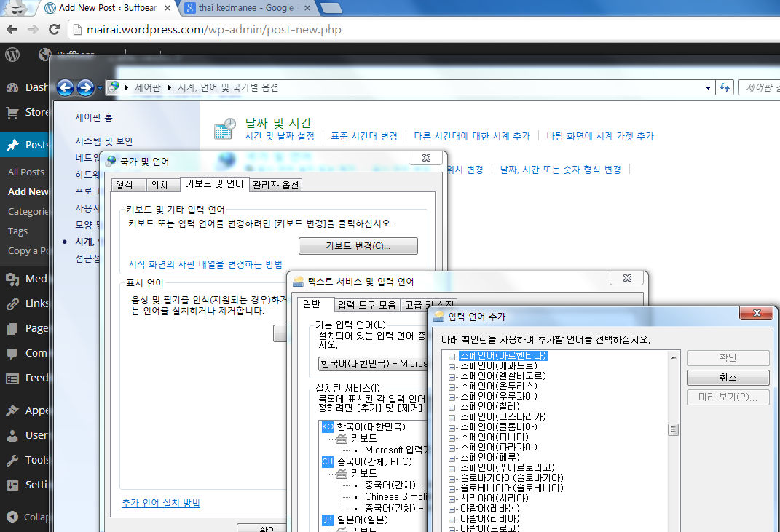Click 표준 시간대 변경 link
This screenshot has width=780, height=532.
364,136
